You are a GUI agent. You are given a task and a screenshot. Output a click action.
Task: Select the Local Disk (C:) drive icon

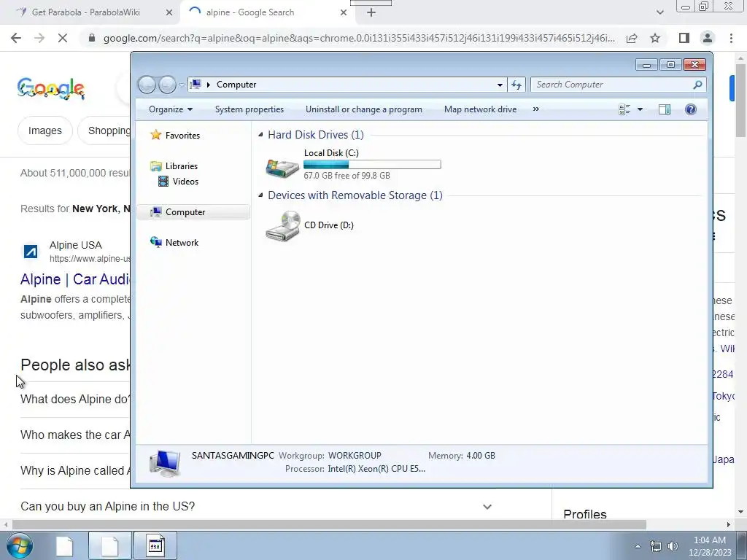pos(282,168)
